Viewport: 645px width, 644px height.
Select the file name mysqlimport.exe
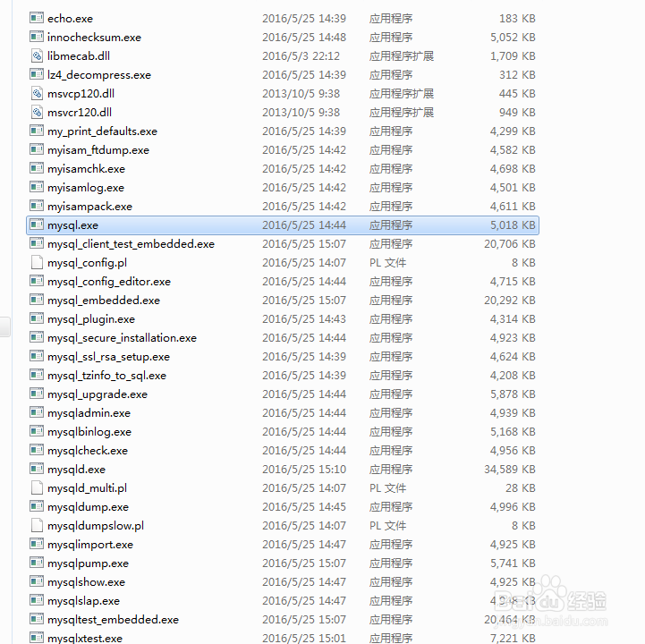(90, 545)
